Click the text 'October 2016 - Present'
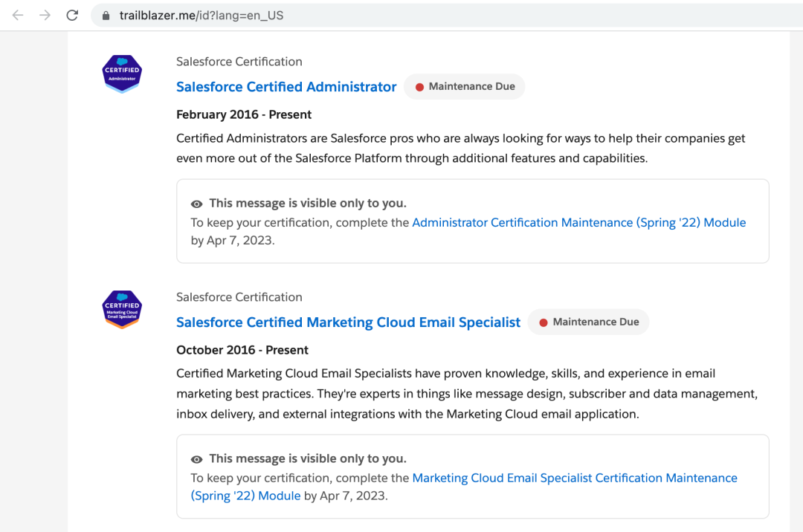Screen dimensions: 803x532 242,350
